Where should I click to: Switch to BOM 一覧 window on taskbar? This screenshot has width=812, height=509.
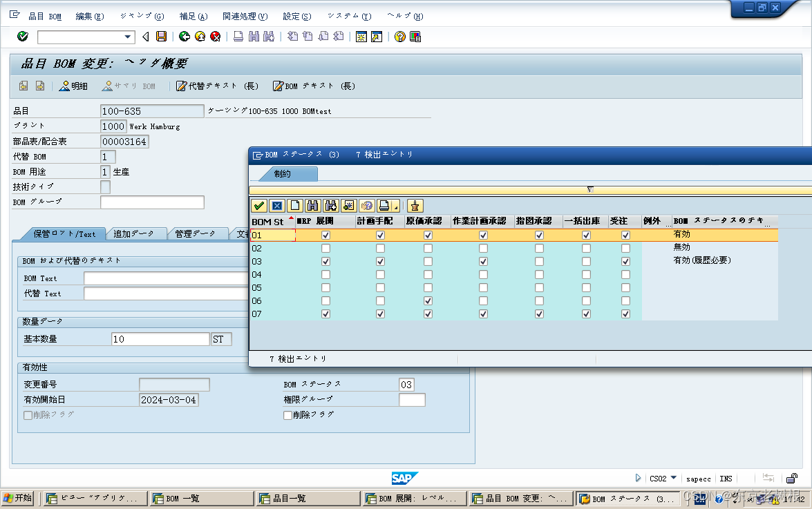click(202, 499)
